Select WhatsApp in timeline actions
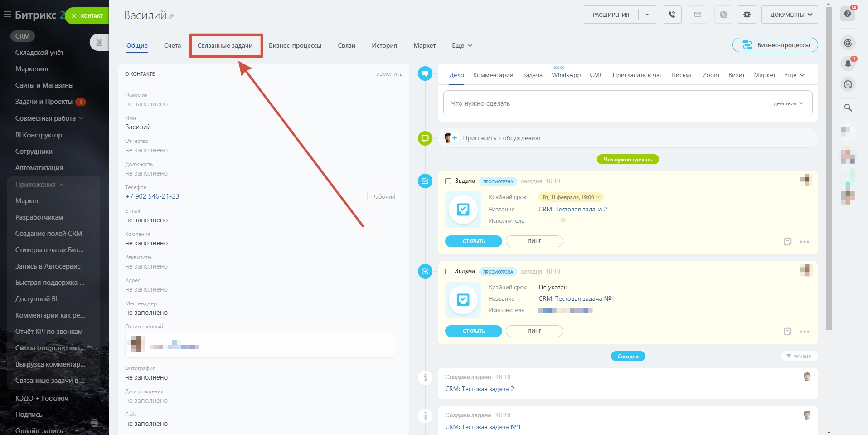Screen dimensions: 868x435 pos(566,75)
